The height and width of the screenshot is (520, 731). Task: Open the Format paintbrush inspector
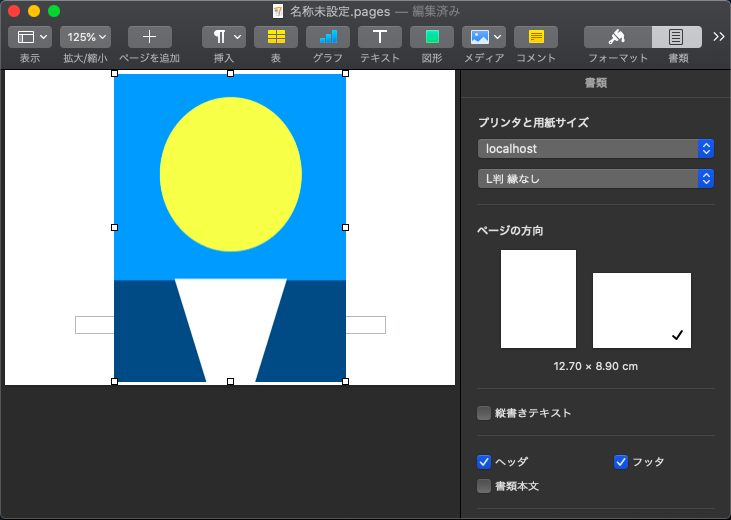[617, 37]
